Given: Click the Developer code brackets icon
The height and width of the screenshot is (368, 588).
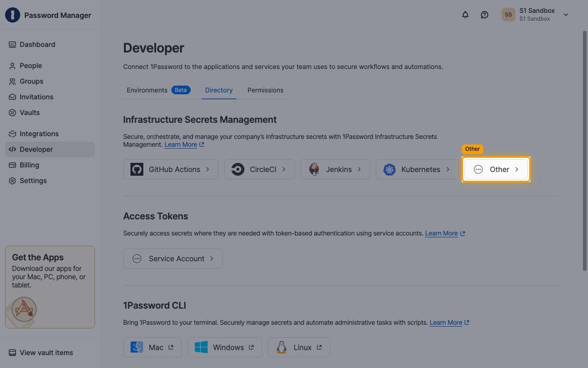Looking at the screenshot, I should pyautogui.click(x=12, y=149).
